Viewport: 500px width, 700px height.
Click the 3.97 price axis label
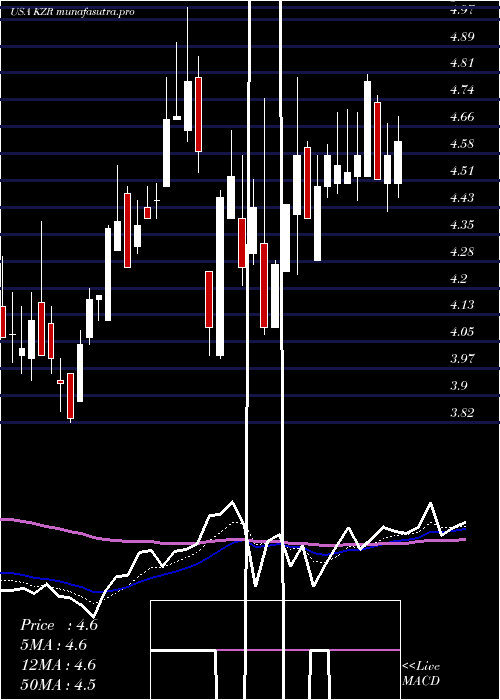point(462,358)
